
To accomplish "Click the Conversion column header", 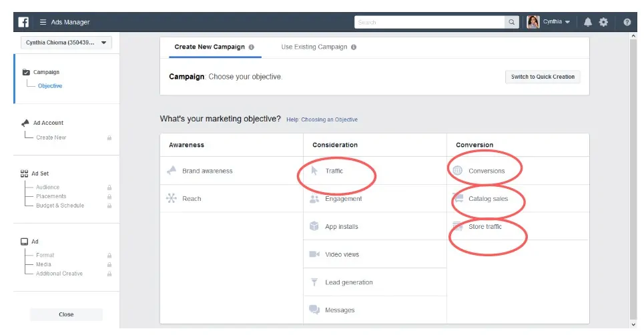I will (474, 145).
